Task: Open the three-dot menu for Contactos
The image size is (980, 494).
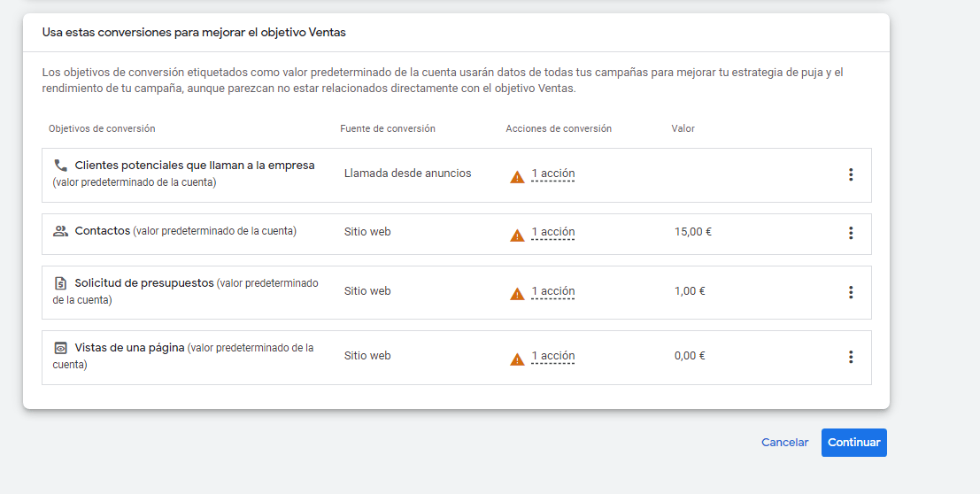Action: [x=850, y=233]
